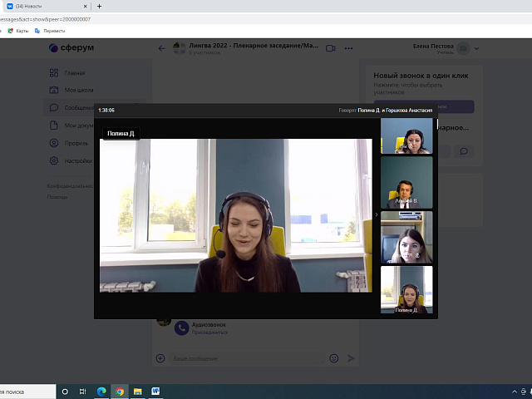Open the emoji picker in message box

334,358
